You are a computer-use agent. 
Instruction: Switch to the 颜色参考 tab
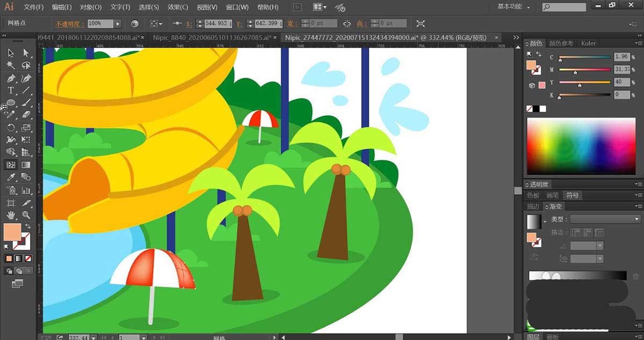[561, 43]
